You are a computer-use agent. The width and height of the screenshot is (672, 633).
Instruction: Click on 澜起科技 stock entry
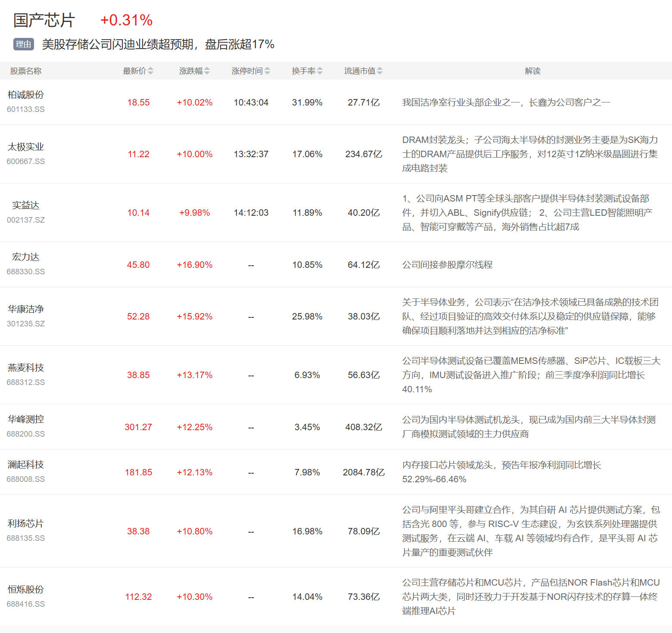pyautogui.click(x=26, y=465)
